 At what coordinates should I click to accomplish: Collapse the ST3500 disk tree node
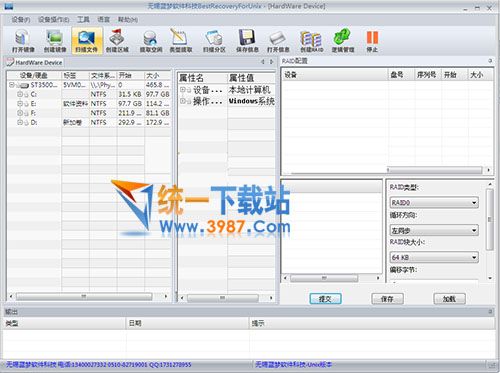pos(12,85)
